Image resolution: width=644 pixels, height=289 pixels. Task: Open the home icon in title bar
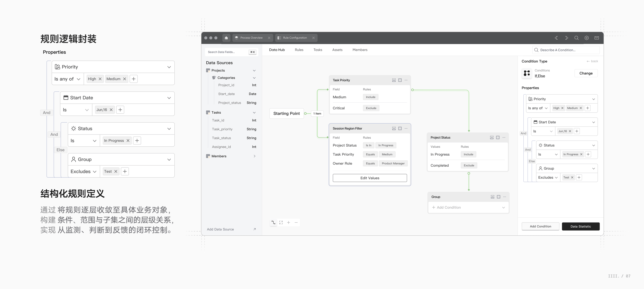click(x=226, y=38)
